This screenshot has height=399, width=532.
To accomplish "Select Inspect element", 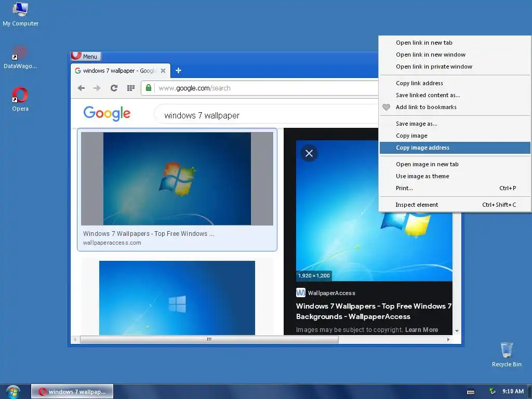I will pos(455,205).
